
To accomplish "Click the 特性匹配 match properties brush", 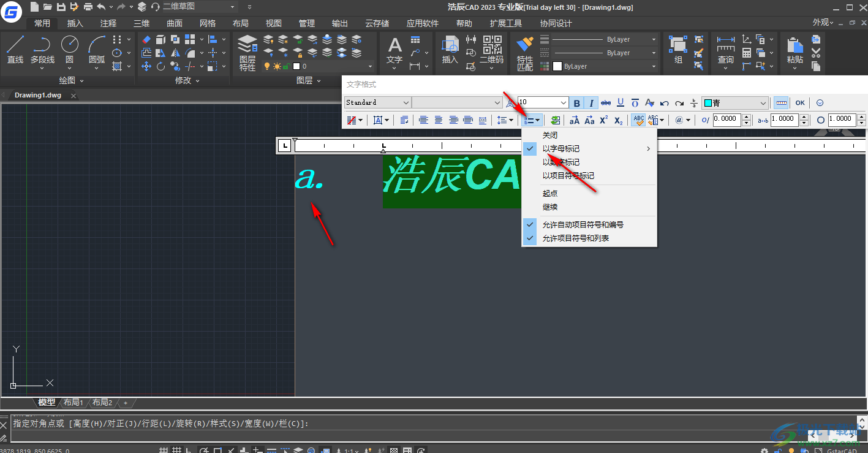I will coord(525,53).
